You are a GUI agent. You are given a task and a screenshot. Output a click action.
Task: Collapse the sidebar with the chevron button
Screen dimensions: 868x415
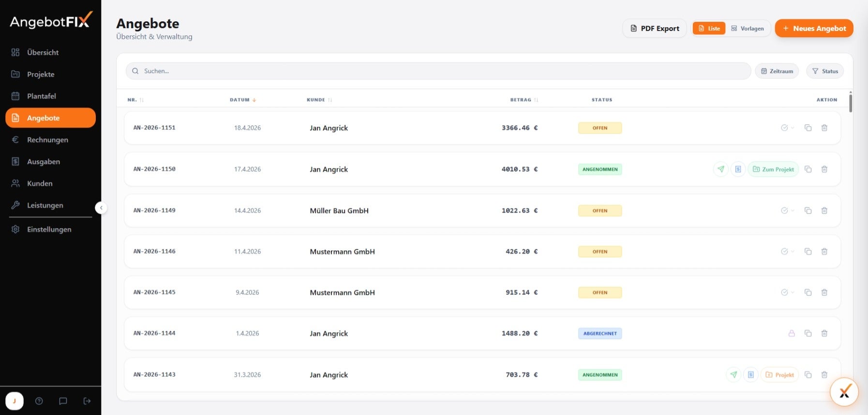101,208
